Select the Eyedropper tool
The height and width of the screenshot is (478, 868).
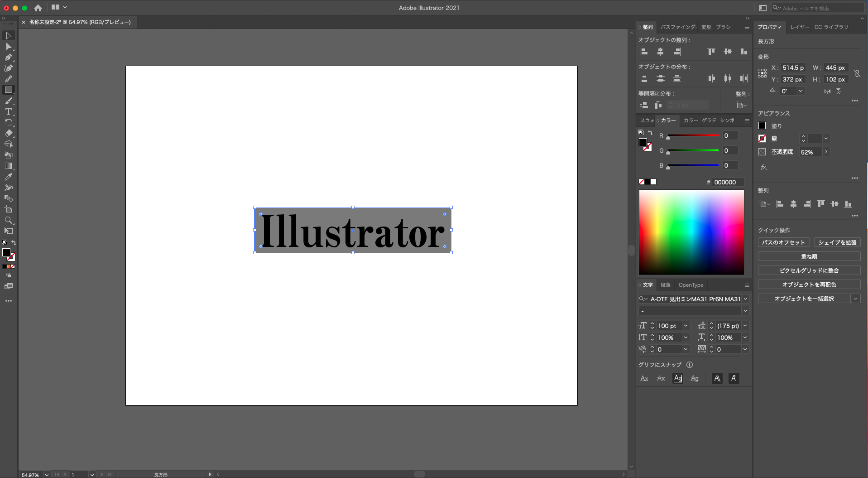tap(9, 177)
